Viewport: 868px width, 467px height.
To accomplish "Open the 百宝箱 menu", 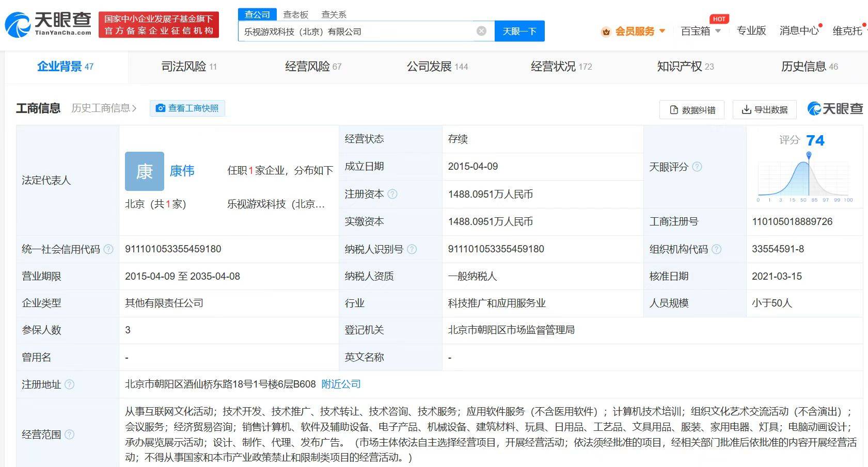I will click(x=696, y=31).
